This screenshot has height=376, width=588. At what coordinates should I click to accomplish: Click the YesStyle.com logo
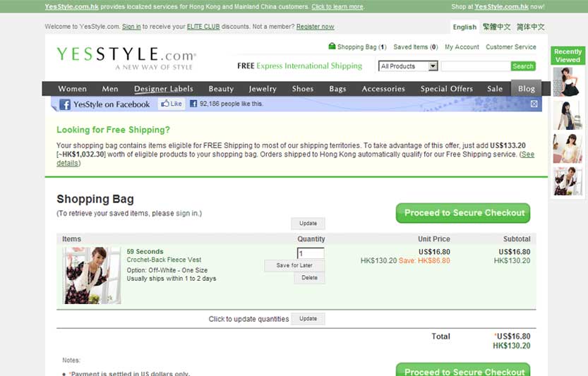(x=126, y=57)
